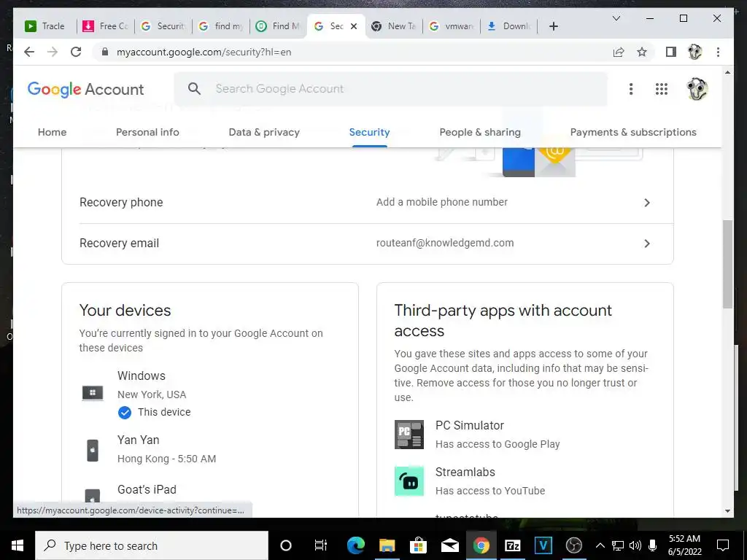747x560 pixels.
Task: Click the Google Account logo
Action: coord(86,89)
